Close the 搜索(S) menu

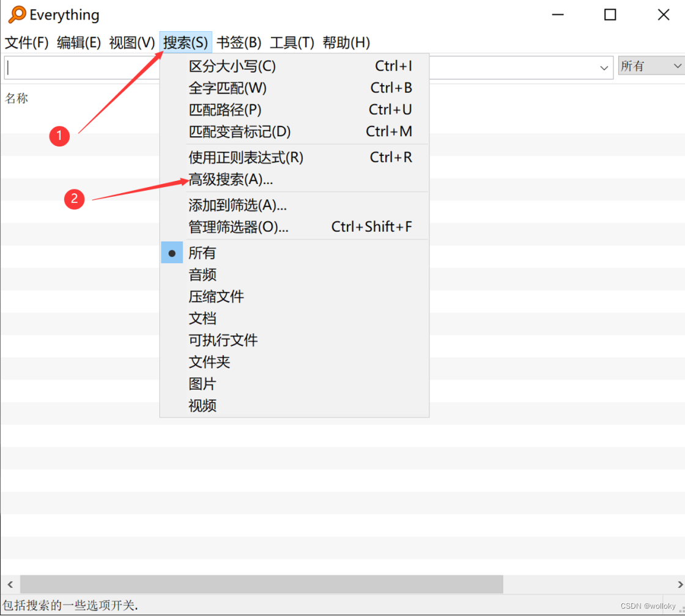click(186, 42)
